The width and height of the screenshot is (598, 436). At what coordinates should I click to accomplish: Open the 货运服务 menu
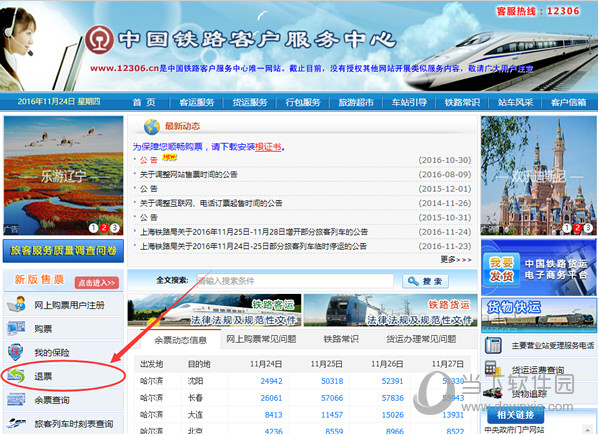(250, 102)
